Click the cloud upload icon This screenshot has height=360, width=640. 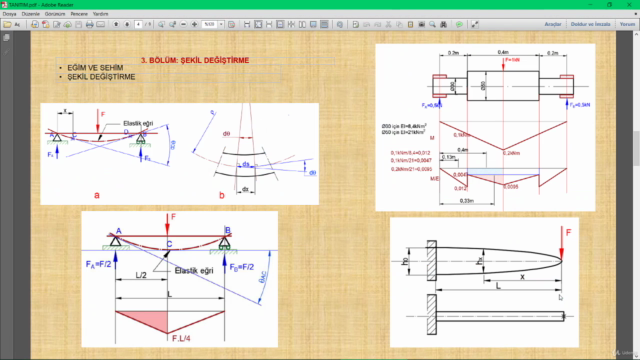[68, 24]
